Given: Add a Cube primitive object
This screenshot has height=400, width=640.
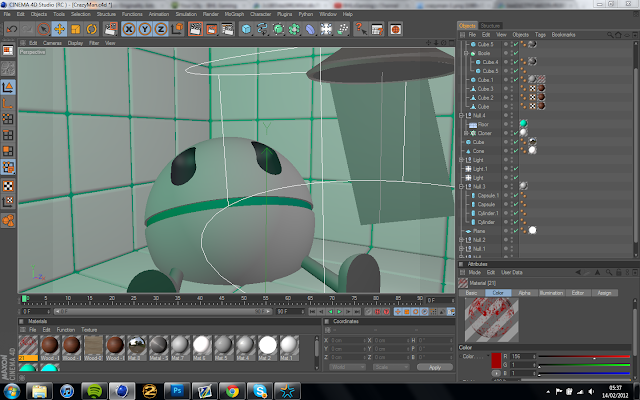Looking at the screenshot, I should pyautogui.click(x=246, y=29).
